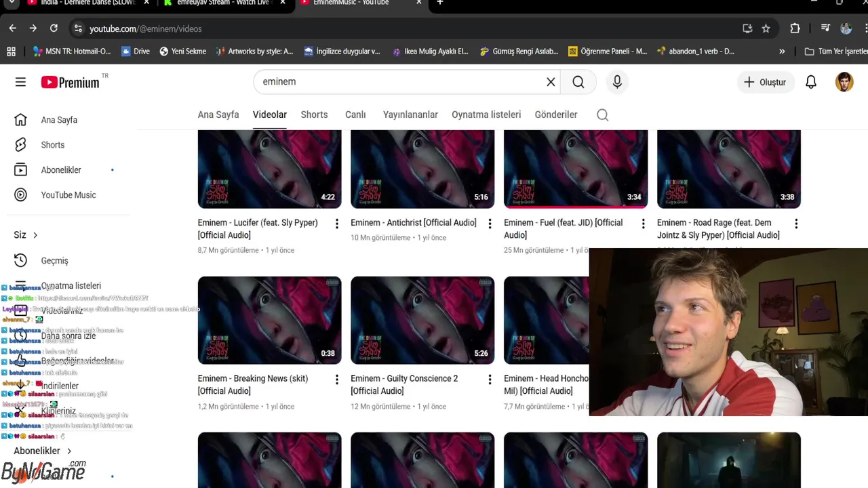Image resolution: width=868 pixels, height=488 pixels.
Task: Open Chrome apps grid in bookmarks bar
Action: (11, 52)
